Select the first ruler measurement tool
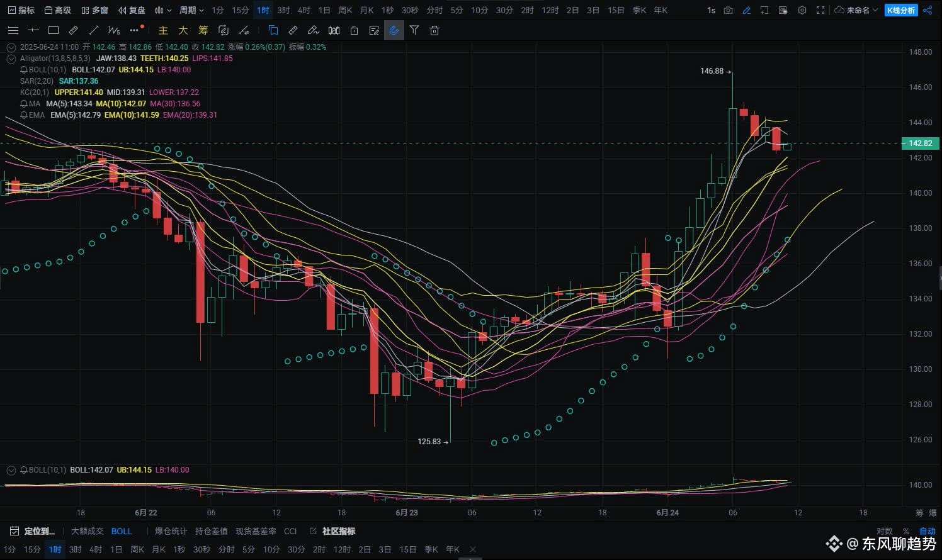Screen dimensions: 942x560 click(x=74, y=30)
